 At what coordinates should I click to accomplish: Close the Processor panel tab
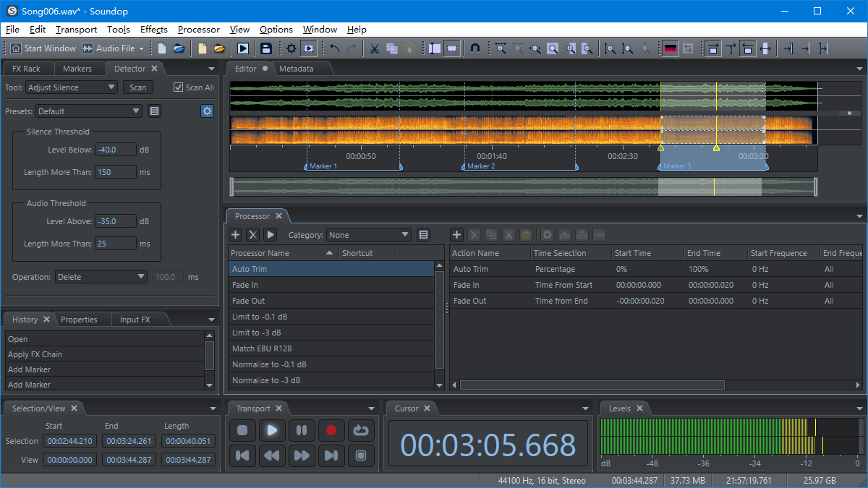pos(279,216)
